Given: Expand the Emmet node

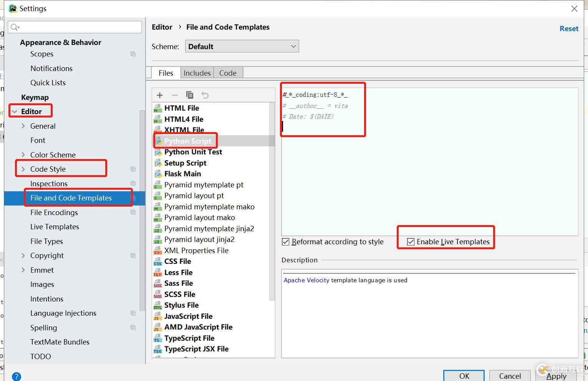Looking at the screenshot, I should (x=23, y=270).
